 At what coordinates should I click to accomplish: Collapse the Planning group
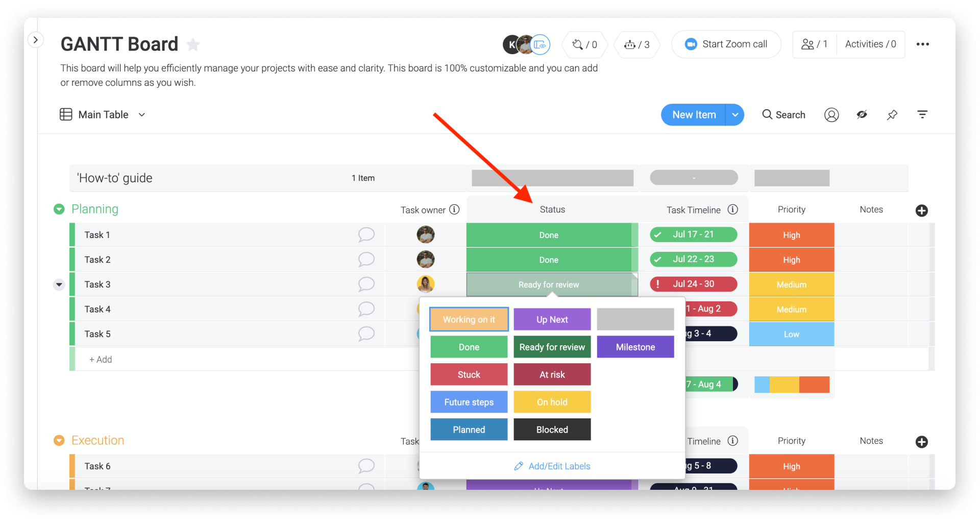click(x=59, y=209)
